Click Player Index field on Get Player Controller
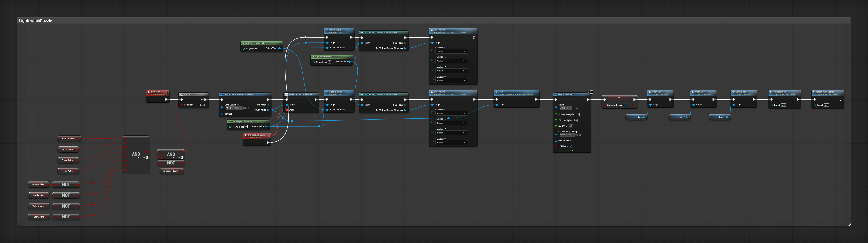The height and width of the screenshot is (243, 868). (259, 49)
